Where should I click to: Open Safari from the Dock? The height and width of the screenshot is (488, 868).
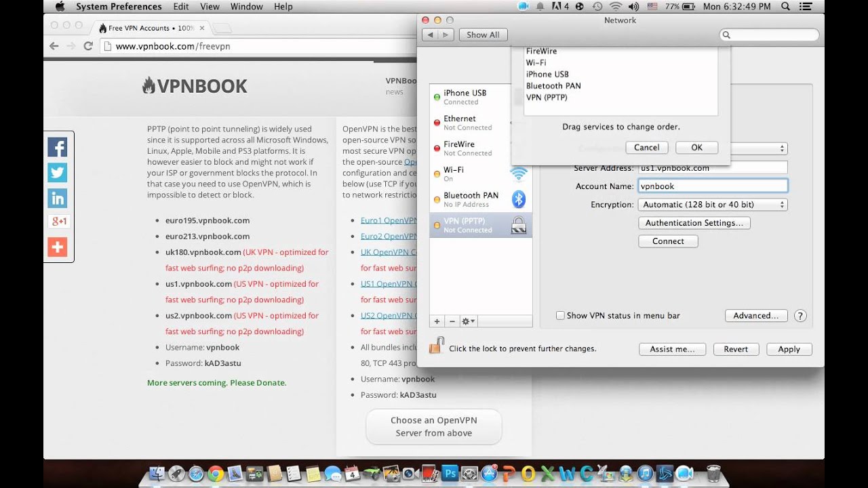tap(196, 473)
